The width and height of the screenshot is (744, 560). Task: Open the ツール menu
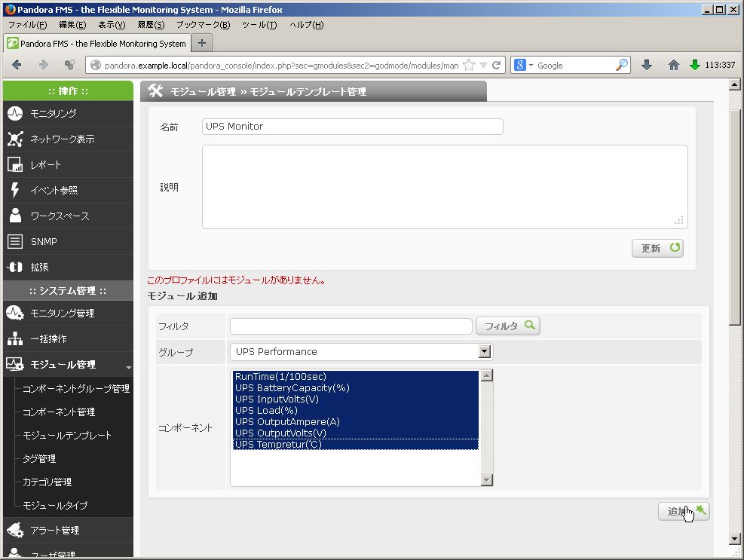(259, 25)
